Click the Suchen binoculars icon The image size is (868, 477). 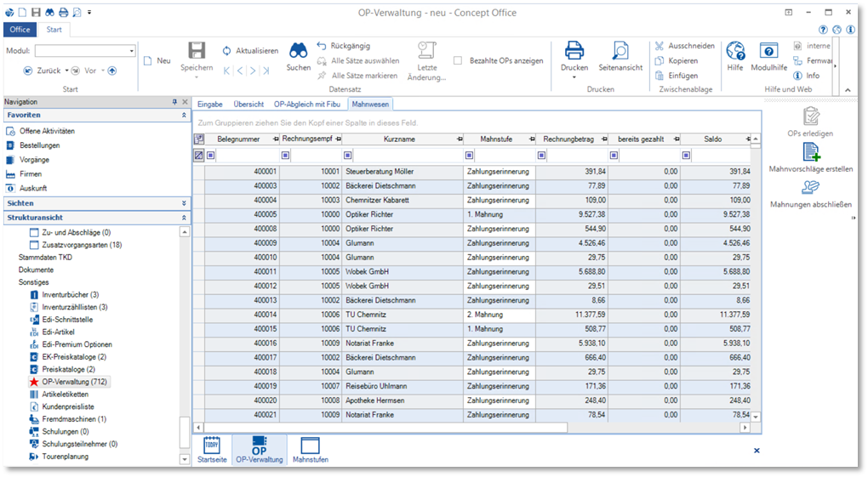pos(298,51)
